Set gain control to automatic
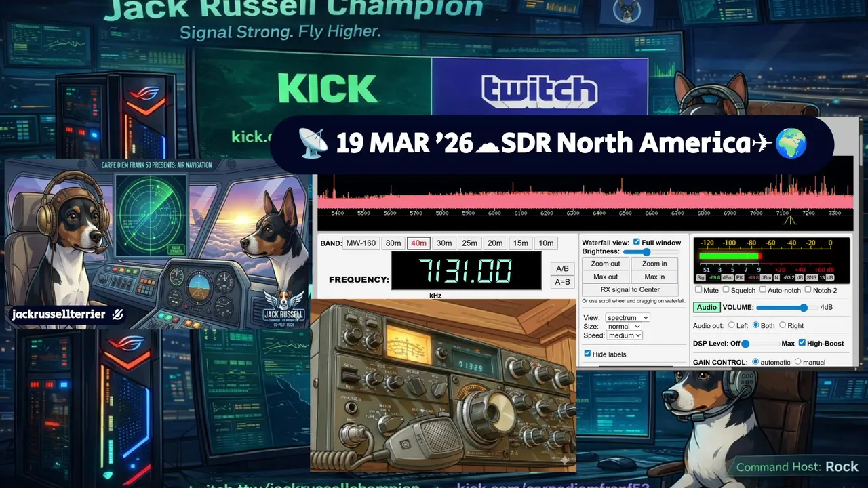Screen dimensions: 868x488 pyautogui.click(x=756, y=362)
